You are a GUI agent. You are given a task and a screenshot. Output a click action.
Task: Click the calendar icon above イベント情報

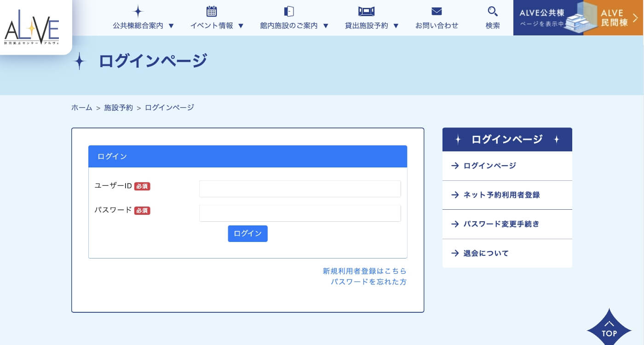click(x=212, y=11)
